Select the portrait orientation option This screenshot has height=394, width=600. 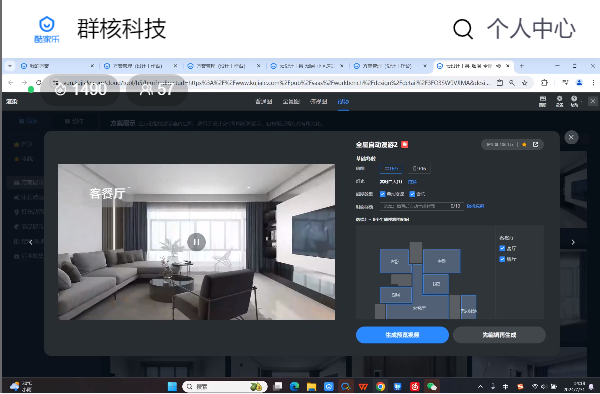[419, 168]
